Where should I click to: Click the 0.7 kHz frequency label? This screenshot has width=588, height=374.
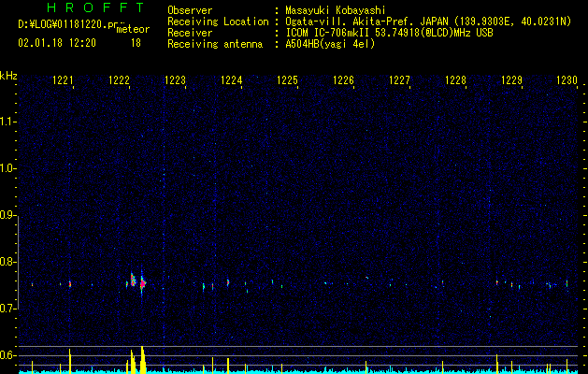[7, 309]
